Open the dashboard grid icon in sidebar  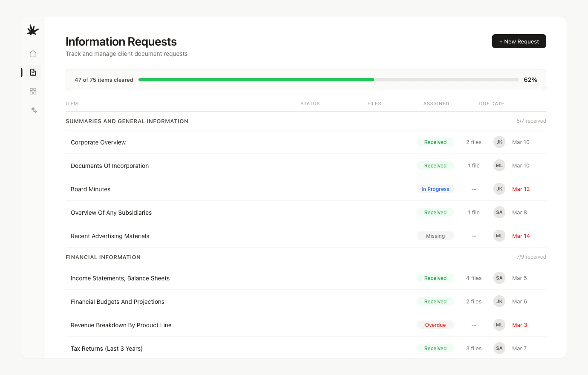click(33, 91)
